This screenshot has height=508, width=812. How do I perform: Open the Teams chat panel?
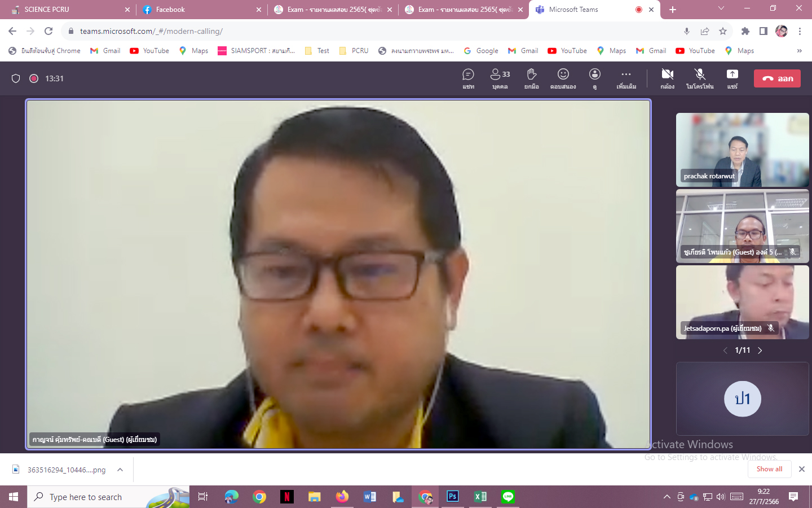coord(468,78)
